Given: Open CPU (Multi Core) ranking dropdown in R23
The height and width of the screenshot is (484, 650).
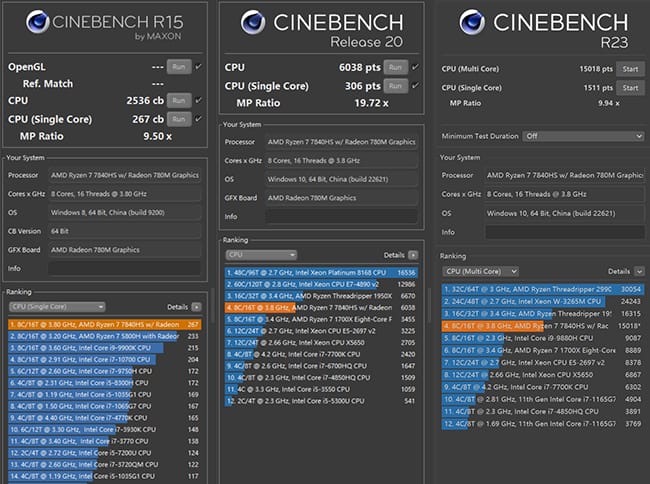Looking at the screenshot, I should pos(480,271).
